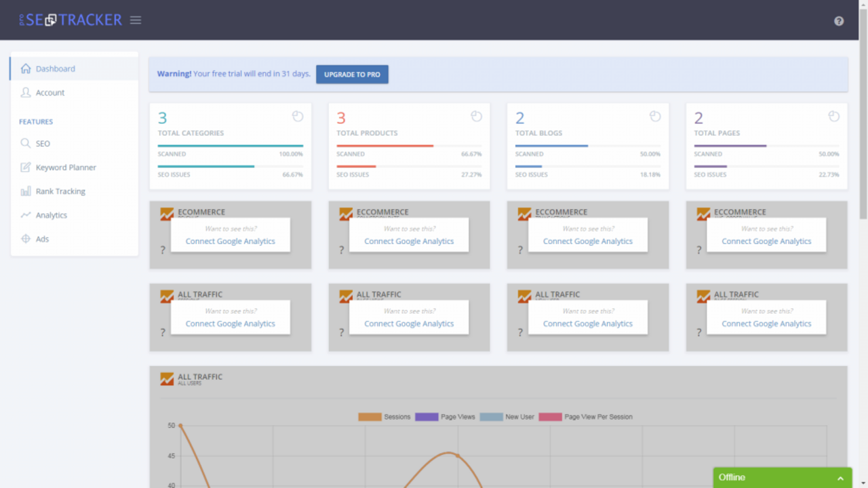This screenshot has height=488, width=868.
Task: Open the Keyword Planner sidebar item
Action: click(66, 167)
